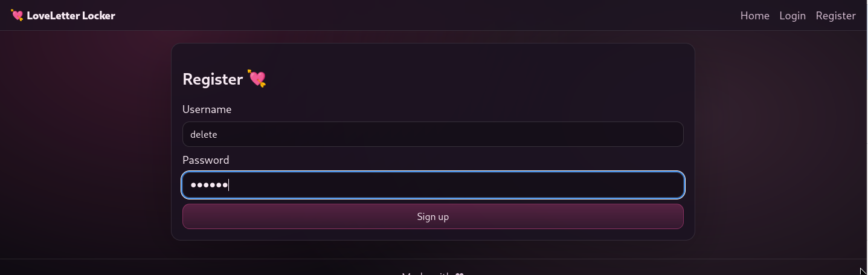
Task: Click the heart emoji beside Register heading
Action: (x=257, y=79)
